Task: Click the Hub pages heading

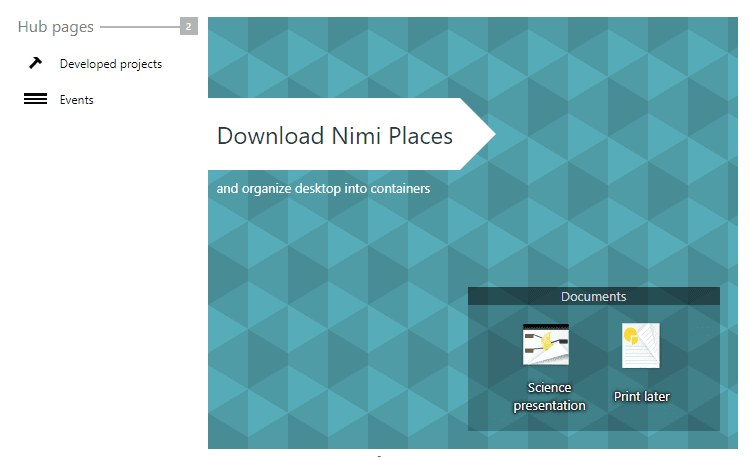Action: 55,27
